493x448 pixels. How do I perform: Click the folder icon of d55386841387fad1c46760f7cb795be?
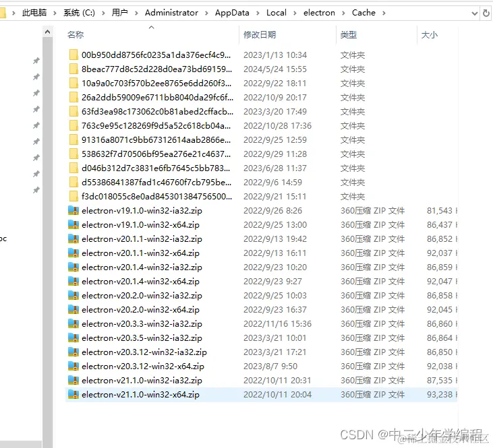[x=74, y=182]
